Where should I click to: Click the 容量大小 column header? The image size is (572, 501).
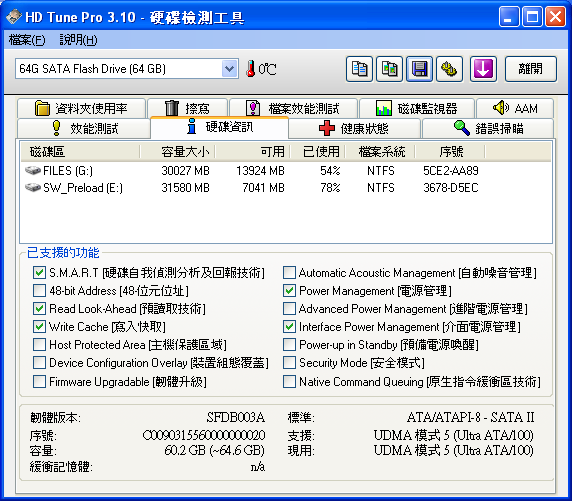[x=178, y=151]
